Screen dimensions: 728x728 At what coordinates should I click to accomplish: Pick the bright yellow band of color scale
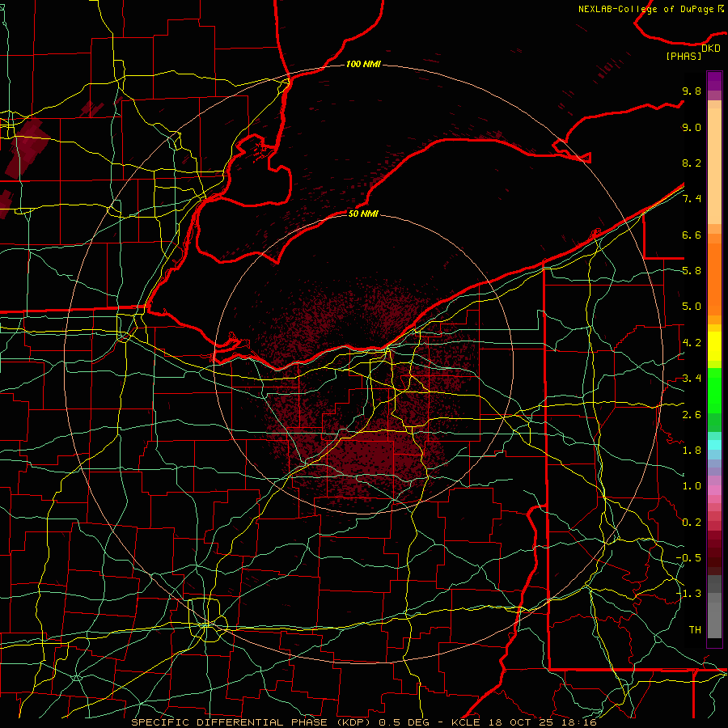coord(714,346)
